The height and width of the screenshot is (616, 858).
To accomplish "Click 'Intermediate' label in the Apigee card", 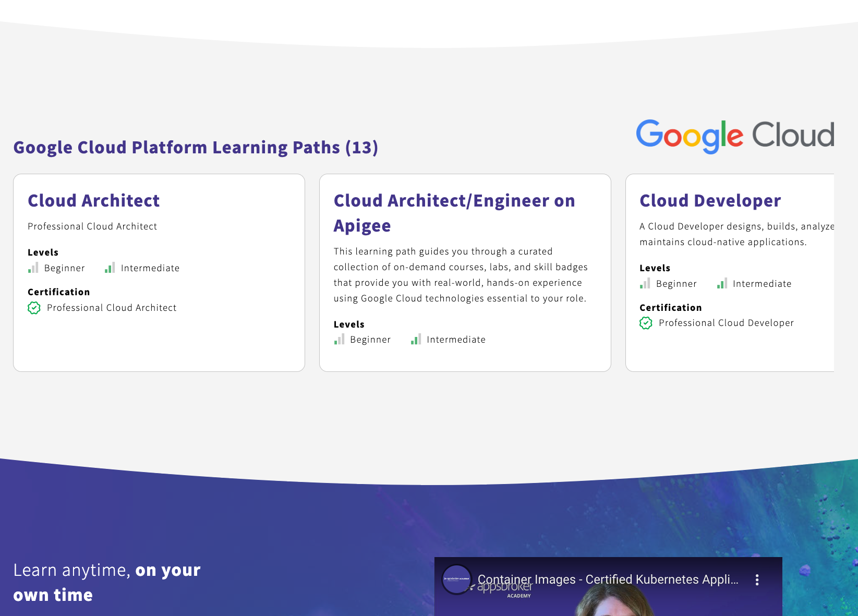I will tap(456, 340).
